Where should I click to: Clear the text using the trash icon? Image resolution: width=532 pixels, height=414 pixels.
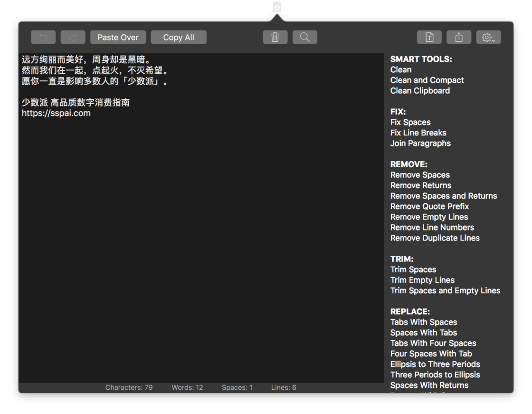(x=275, y=37)
